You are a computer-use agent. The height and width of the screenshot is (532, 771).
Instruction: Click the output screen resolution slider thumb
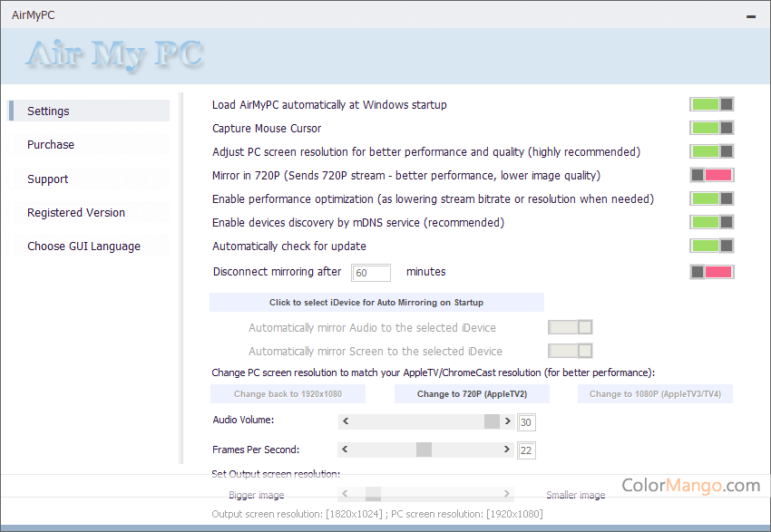[x=373, y=494]
